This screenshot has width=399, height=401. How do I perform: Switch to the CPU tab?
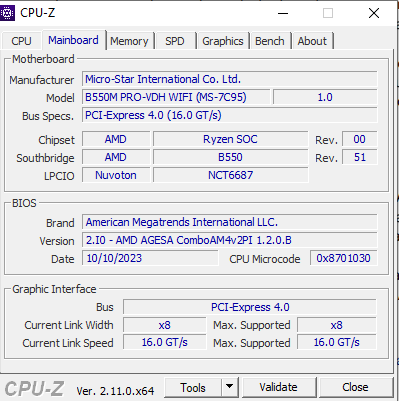coord(21,41)
